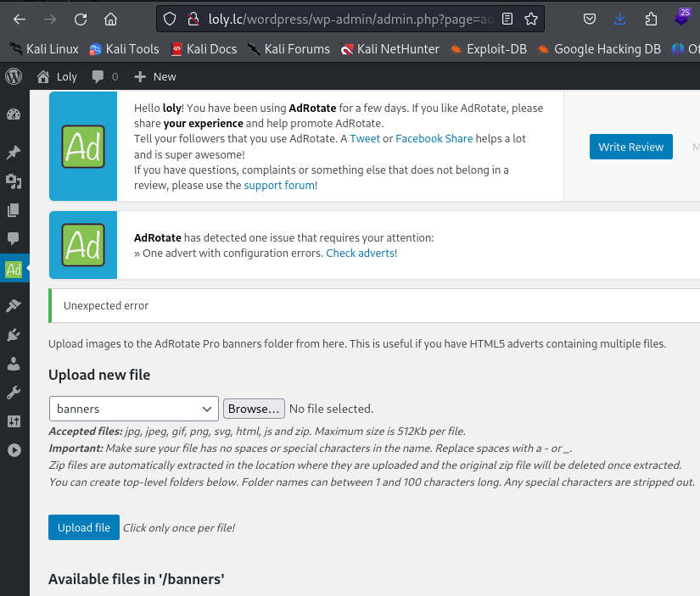Open the Tools wrench icon
The height and width of the screenshot is (596, 700).
14,393
